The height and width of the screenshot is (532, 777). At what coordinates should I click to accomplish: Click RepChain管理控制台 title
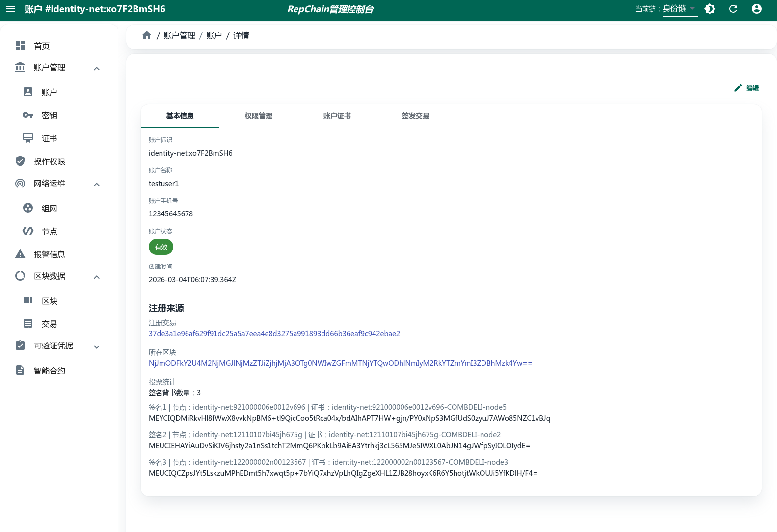tap(330, 9)
